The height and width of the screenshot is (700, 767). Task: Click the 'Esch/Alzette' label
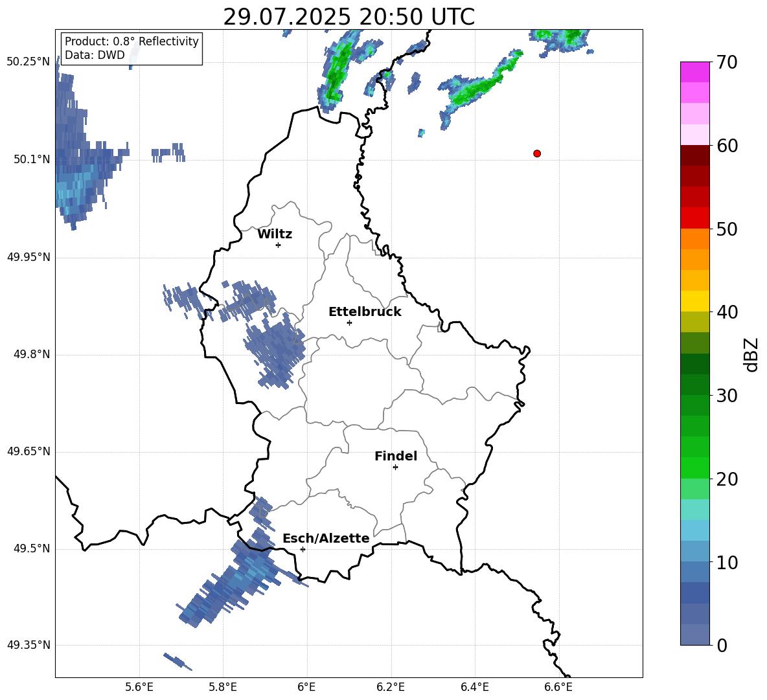[326, 538]
